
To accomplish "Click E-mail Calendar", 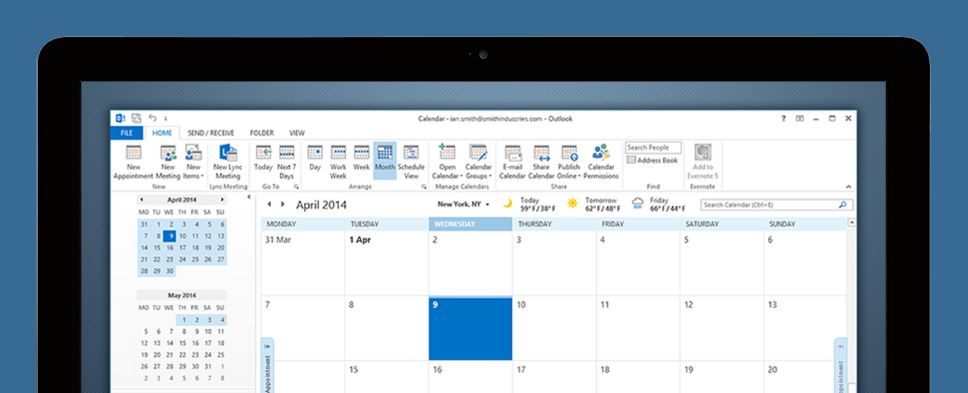I will (512, 162).
